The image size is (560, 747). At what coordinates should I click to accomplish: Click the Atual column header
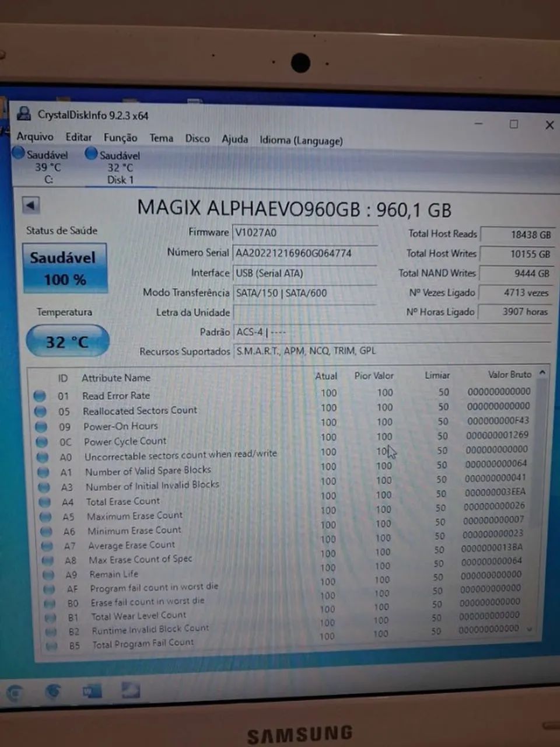coord(326,376)
